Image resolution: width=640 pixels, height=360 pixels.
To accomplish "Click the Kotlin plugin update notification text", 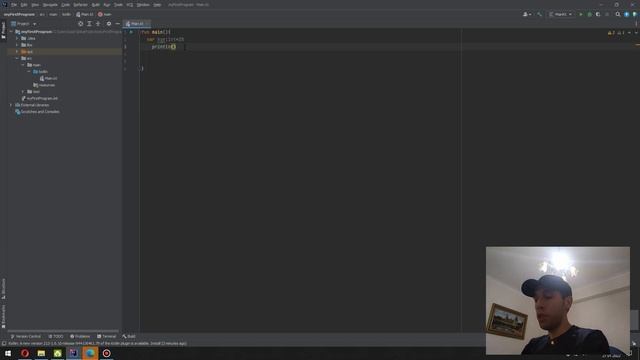I will 98,343.
